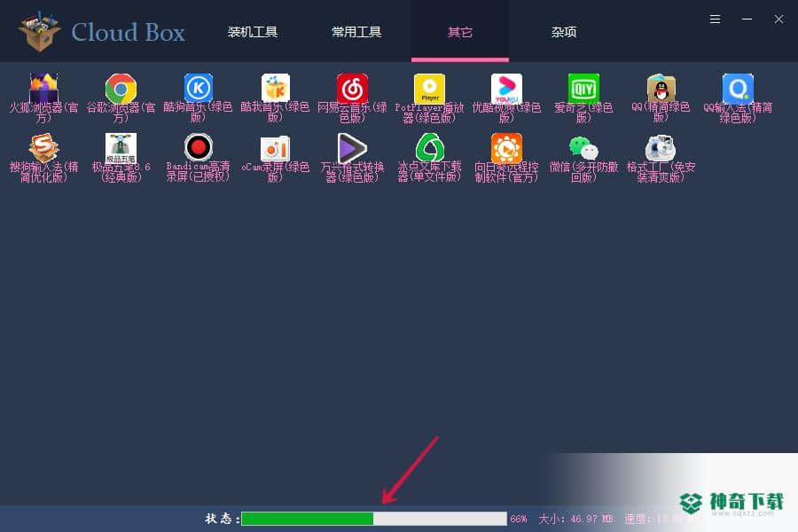Image resolution: width=798 pixels, height=532 pixels.
Task: Open NetEase Cloud Music (网易云音乐) icon
Action: click(352, 88)
